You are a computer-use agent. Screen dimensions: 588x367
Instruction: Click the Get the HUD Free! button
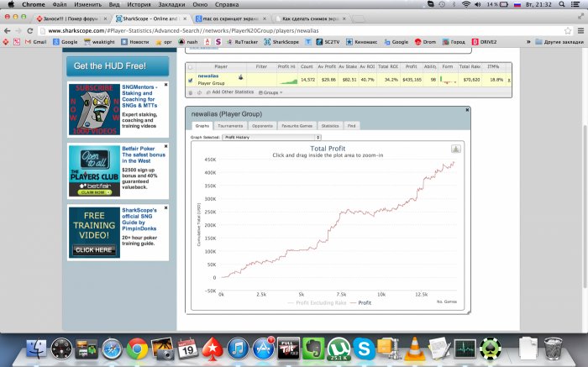click(118, 66)
